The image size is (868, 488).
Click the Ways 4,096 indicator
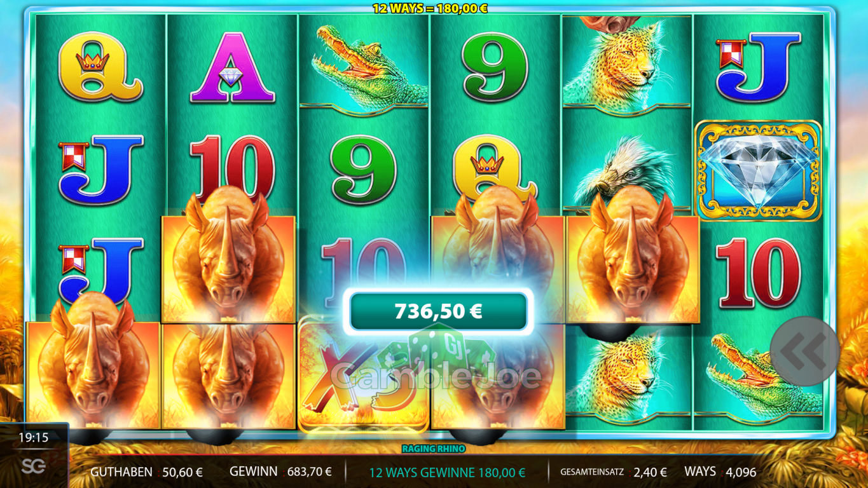pyautogui.click(x=720, y=472)
